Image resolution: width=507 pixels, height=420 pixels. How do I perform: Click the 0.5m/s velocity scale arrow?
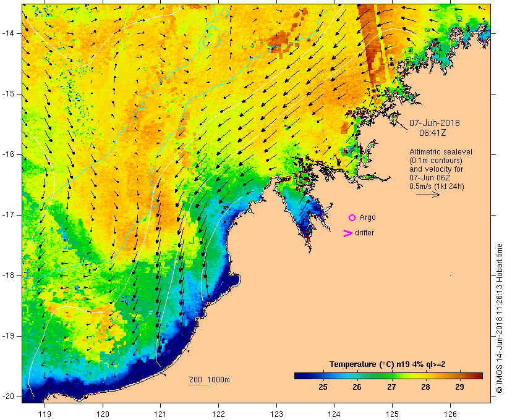pos(428,195)
